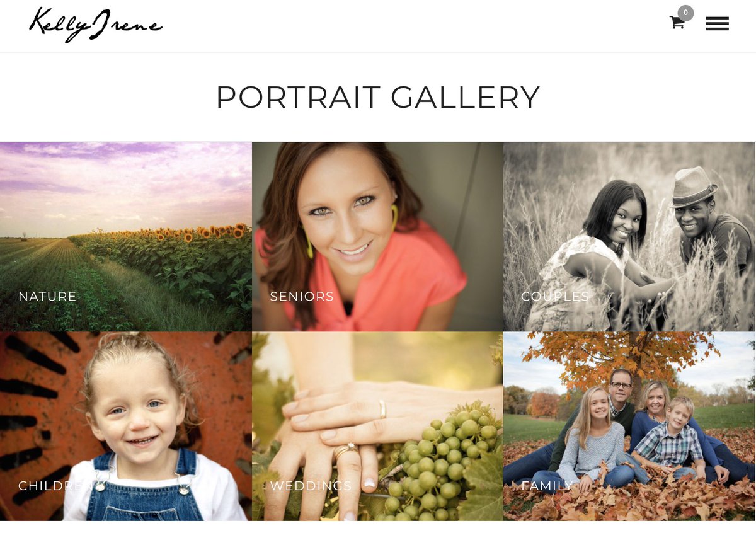Go home via Kelly Irene logo
Image resolution: width=756 pixels, height=545 pixels.
click(95, 25)
